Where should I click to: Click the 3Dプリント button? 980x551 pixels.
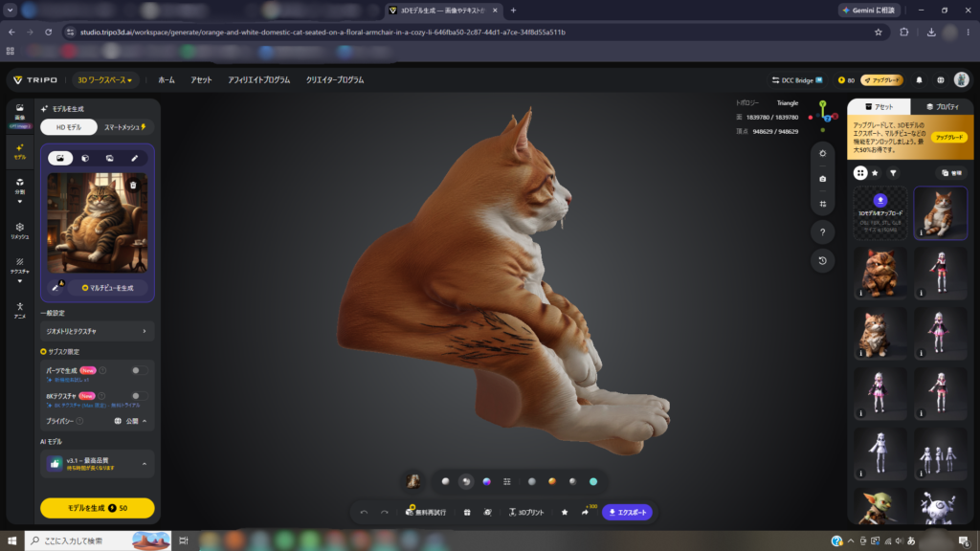click(526, 513)
